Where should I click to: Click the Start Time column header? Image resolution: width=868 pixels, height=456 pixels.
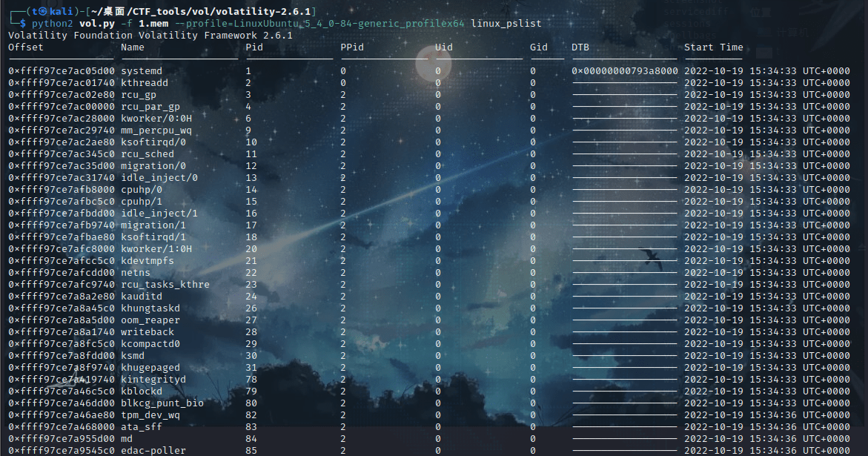tap(714, 47)
